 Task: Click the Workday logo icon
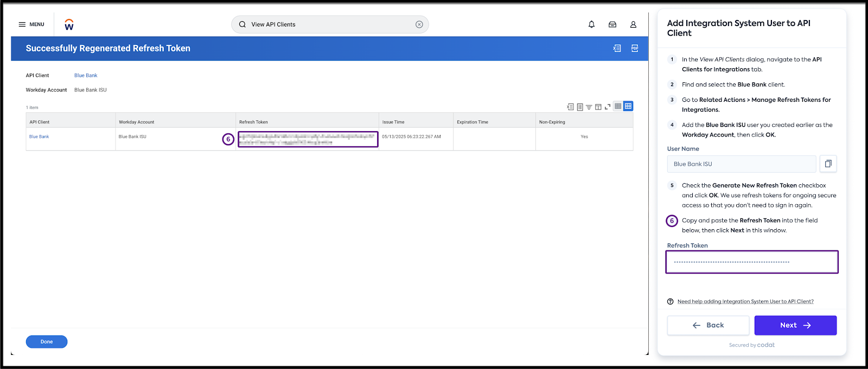pyautogui.click(x=69, y=24)
